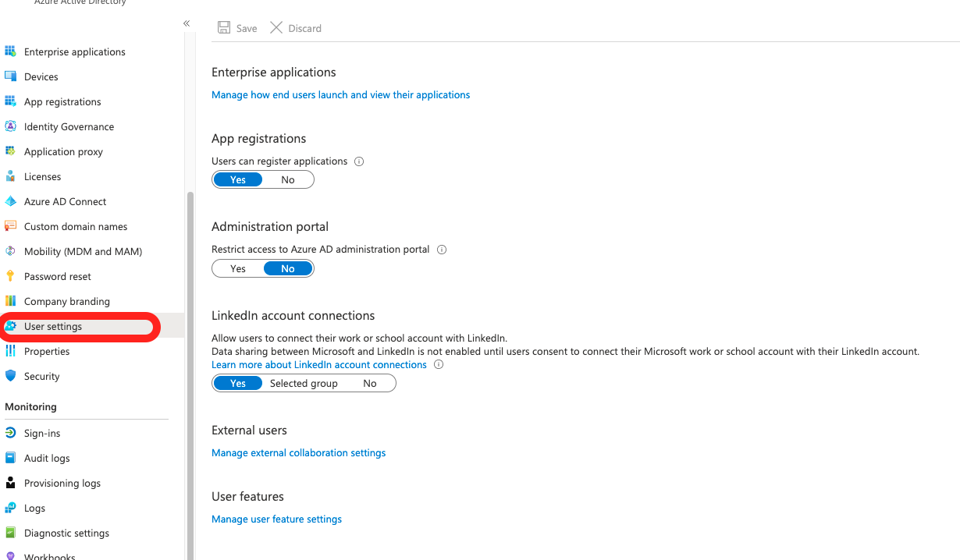Set Restrict access to administration portal to Yes

pyautogui.click(x=238, y=268)
